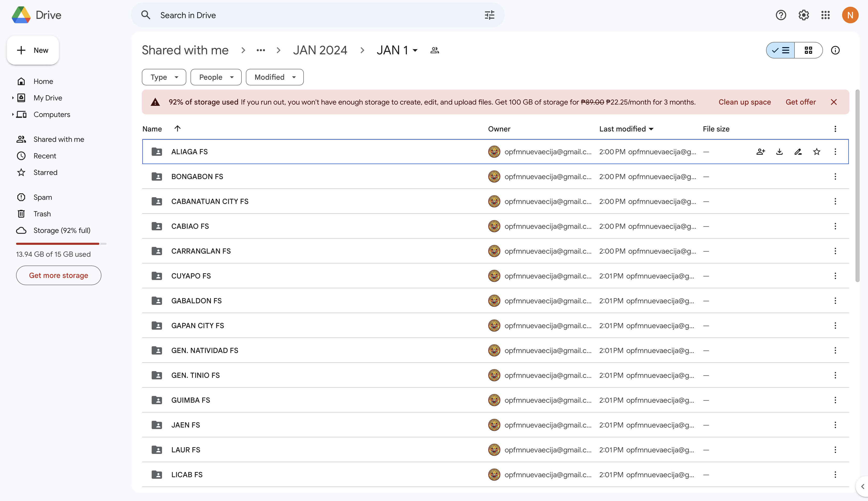Select the GEN. NATIVIDAD FS folder
The image size is (868, 501).
click(495, 350)
